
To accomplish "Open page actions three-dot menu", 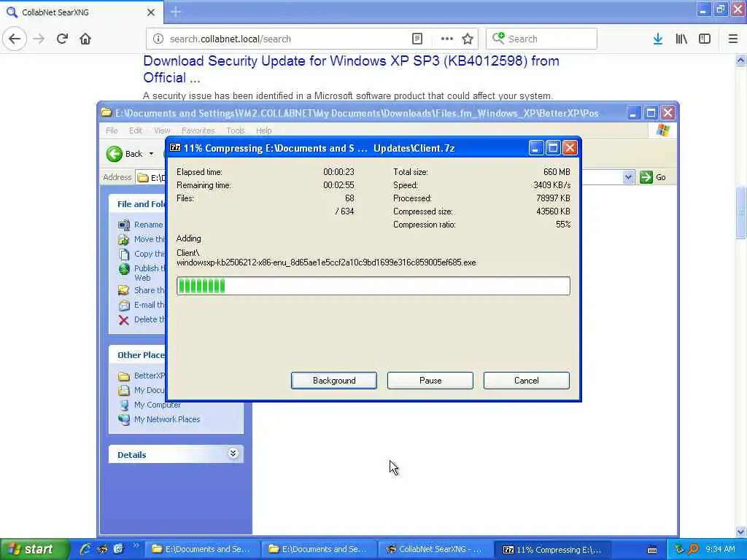I will point(447,39).
